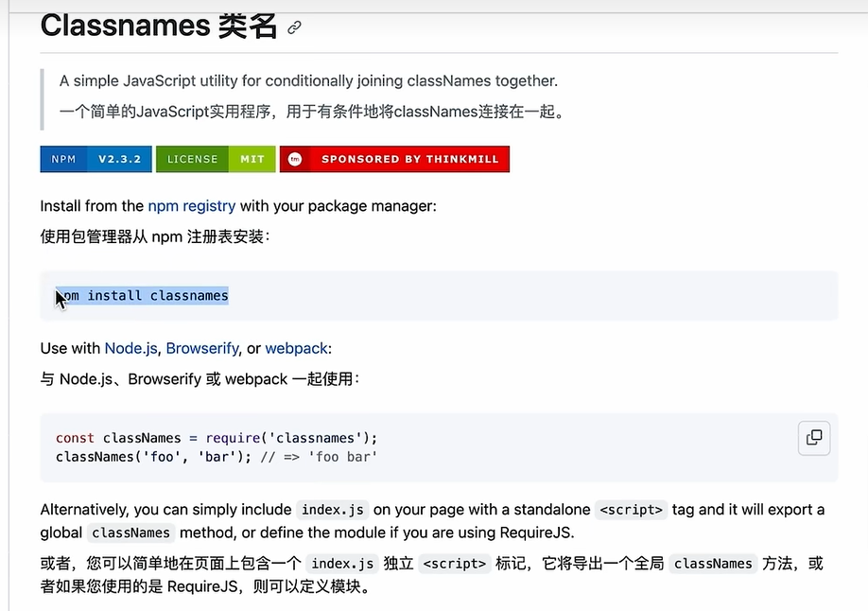Click the anchor link icon beside Classnames heading
The image size is (868, 611).
coord(294,27)
